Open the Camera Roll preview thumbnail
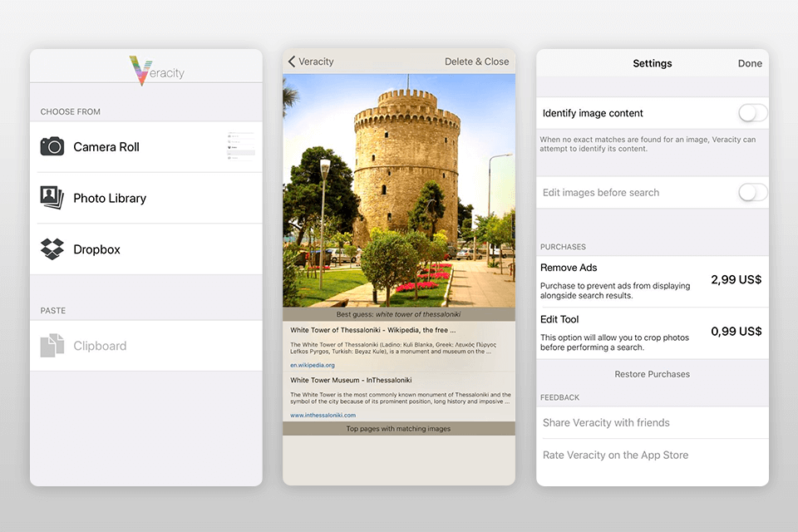Screen dimensions: 798x532 241,147
